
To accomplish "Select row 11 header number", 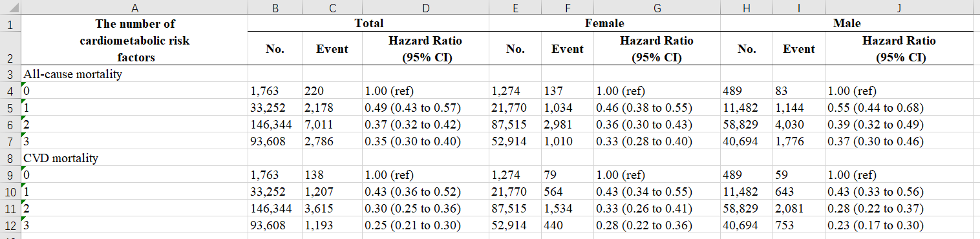I will pos(10,208).
